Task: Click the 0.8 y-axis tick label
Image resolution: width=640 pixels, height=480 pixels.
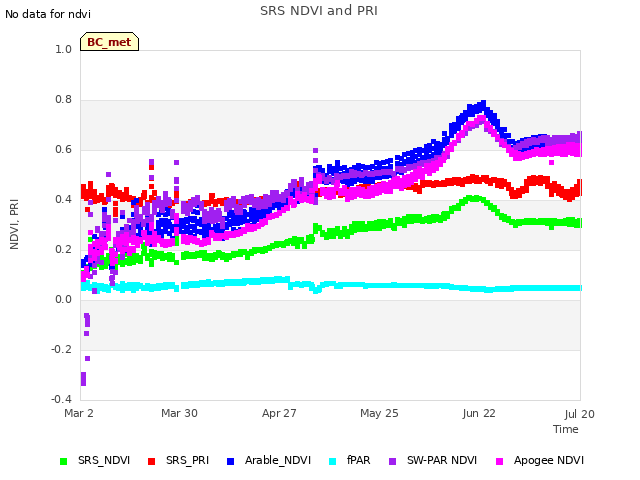Action: pos(63,100)
